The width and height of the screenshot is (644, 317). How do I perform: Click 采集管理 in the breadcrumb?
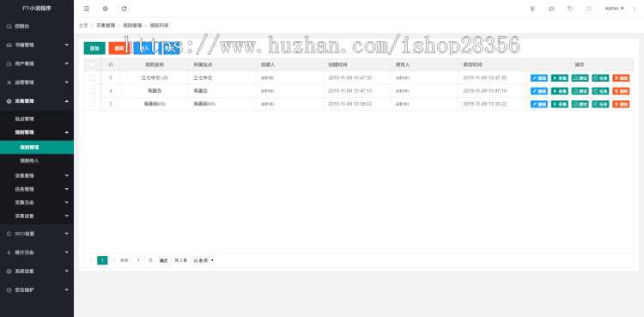[106, 26]
